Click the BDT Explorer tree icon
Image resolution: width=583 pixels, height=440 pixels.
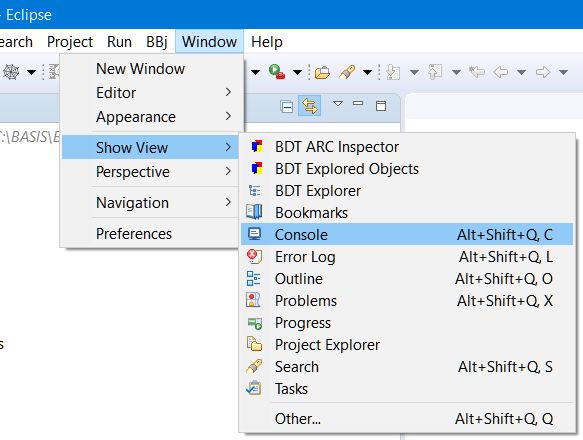click(255, 190)
